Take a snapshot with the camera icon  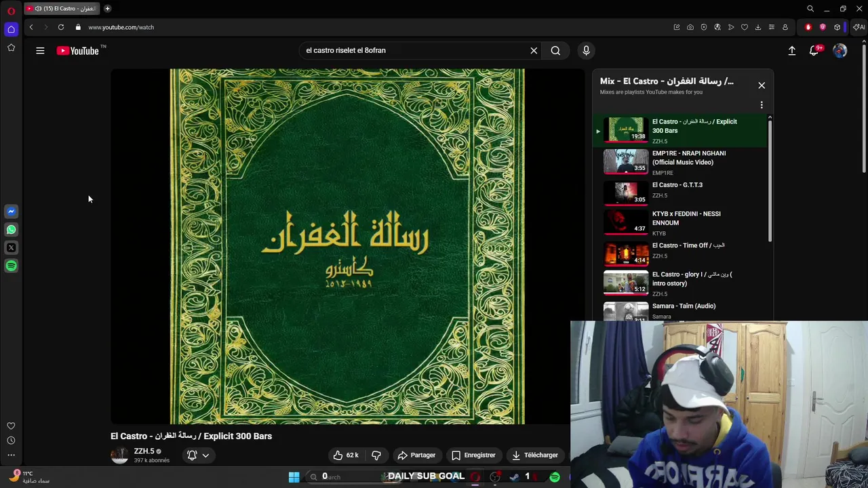point(690,27)
